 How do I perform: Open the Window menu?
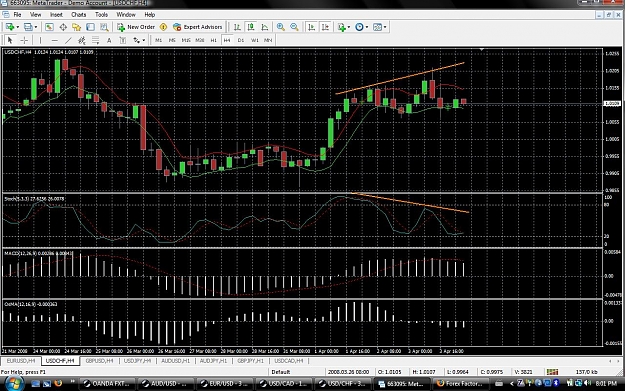point(126,14)
